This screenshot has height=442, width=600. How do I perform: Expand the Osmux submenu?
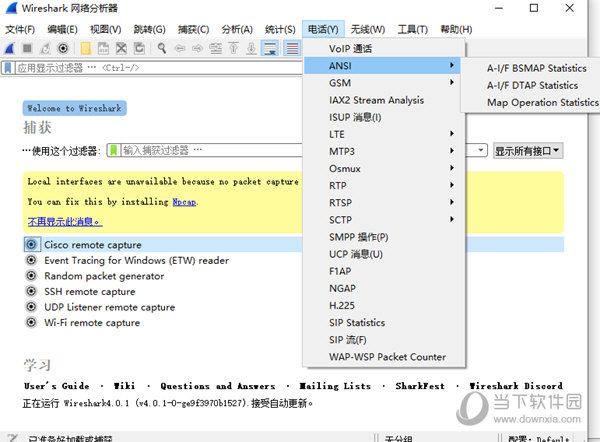[384, 168]
